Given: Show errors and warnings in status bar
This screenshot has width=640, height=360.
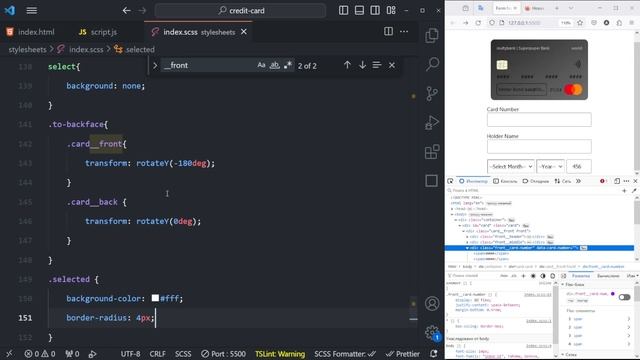Looking at the screenshot, I should [x=40, y=354].
